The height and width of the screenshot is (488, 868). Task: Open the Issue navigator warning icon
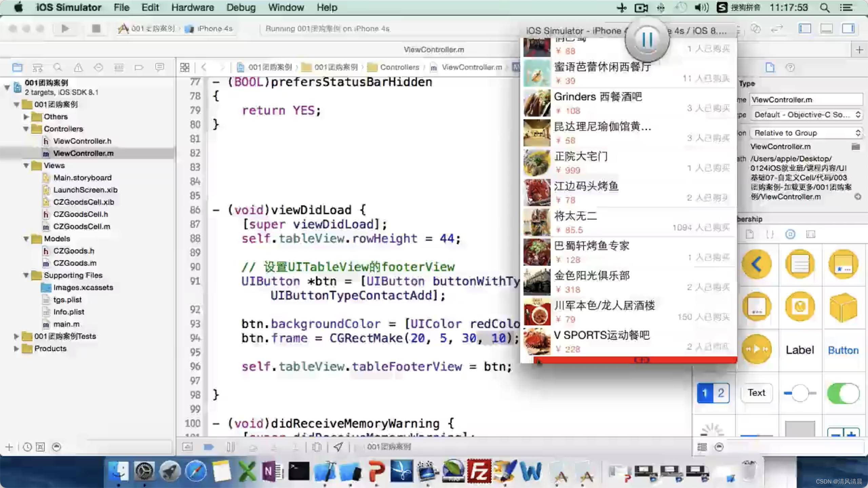pos(78,67)
